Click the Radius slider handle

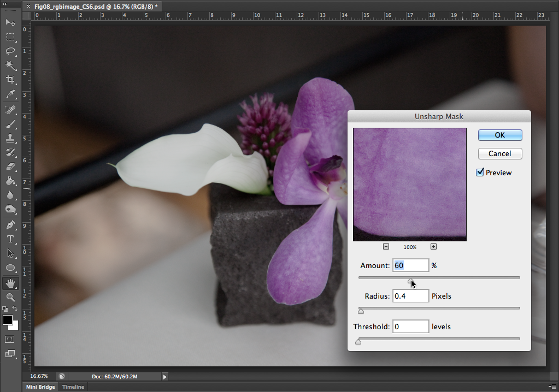click(x=361, y=311)
